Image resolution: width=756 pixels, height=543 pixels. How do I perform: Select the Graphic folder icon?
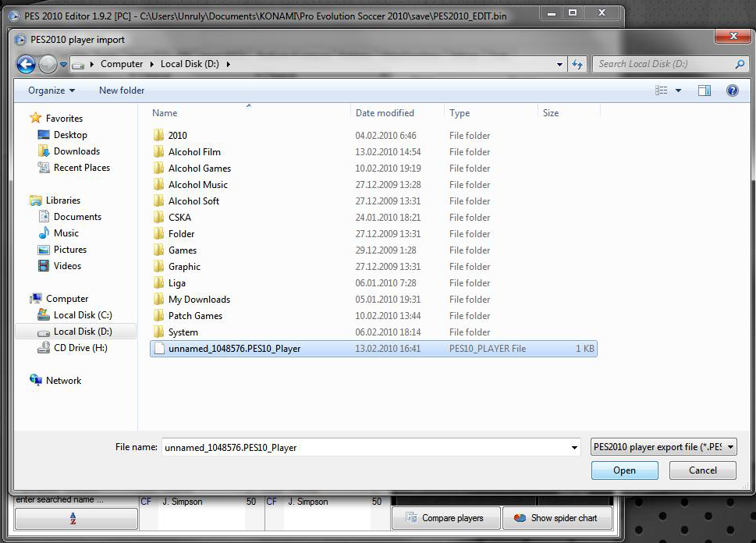tap(158, 266)
